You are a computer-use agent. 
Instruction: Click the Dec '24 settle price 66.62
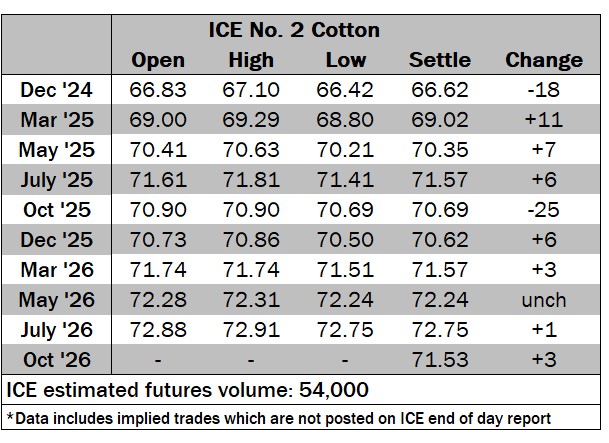pyautogui.click(x=440, y=91)
